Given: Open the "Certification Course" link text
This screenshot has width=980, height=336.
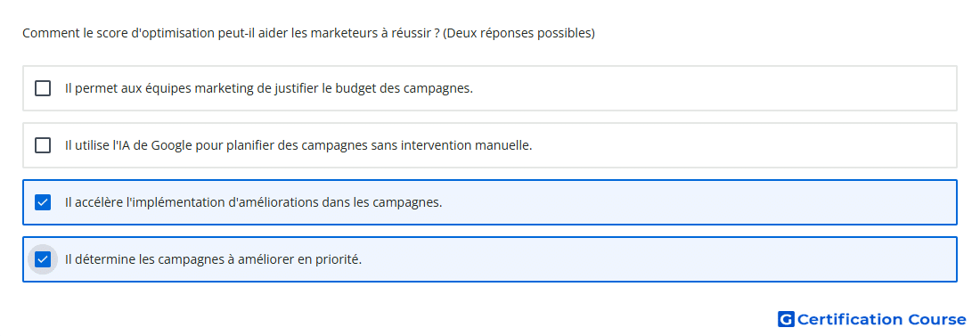Looking at the screenshot, I should pyautogui.click(x=881, y=319).
